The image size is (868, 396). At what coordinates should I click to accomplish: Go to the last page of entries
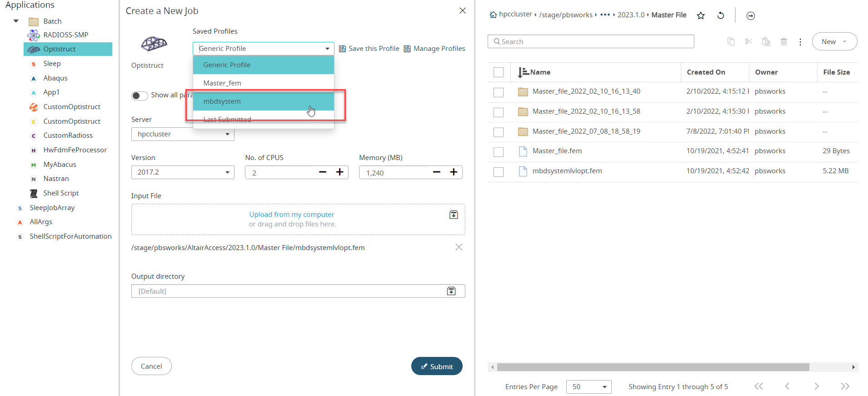coord(845,386)
